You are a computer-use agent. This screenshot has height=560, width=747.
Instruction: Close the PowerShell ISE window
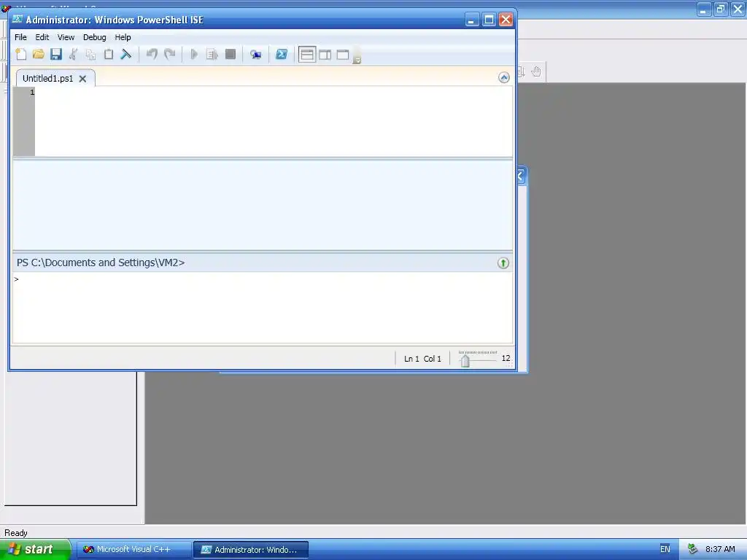coord(506,20)
